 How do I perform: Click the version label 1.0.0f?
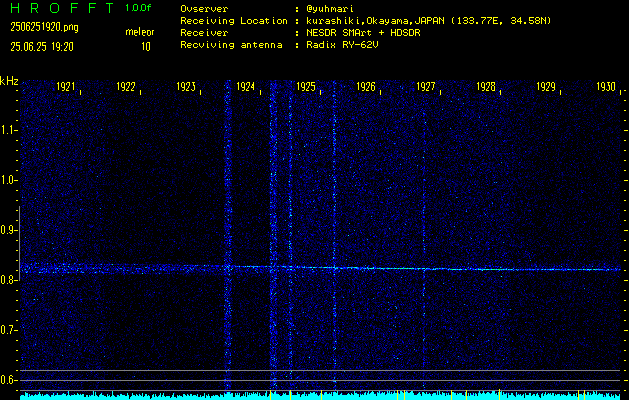point(138,8)
